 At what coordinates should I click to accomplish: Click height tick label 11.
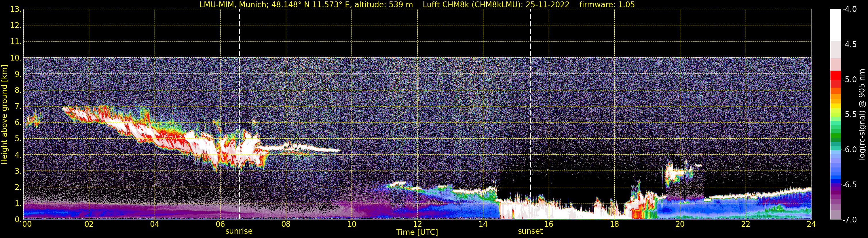[x=16, y=42]
